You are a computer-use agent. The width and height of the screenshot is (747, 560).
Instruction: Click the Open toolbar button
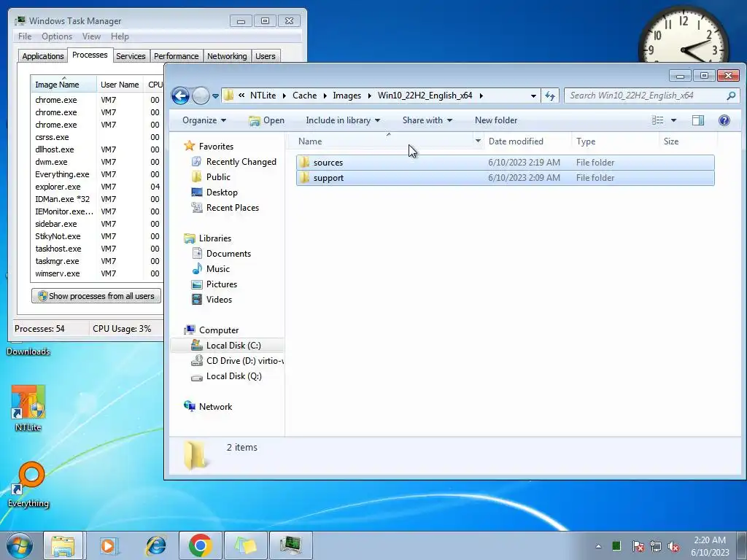(266, 120)
